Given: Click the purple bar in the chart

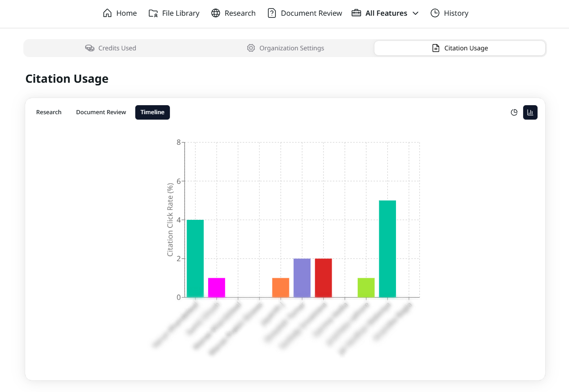Looking at the screenshot, I should (302, 278).
